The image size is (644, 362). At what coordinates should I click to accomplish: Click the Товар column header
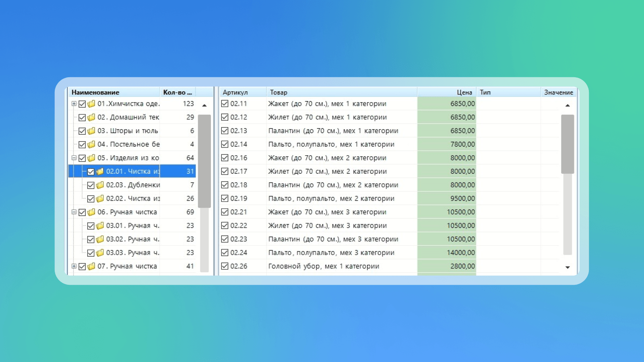pos(341,93)
